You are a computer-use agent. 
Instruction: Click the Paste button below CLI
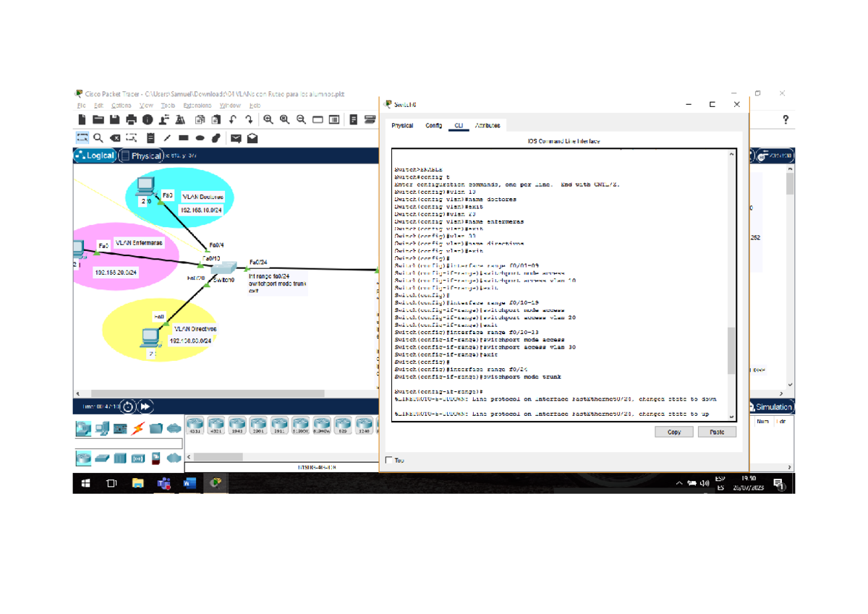(x=717, y=432)
